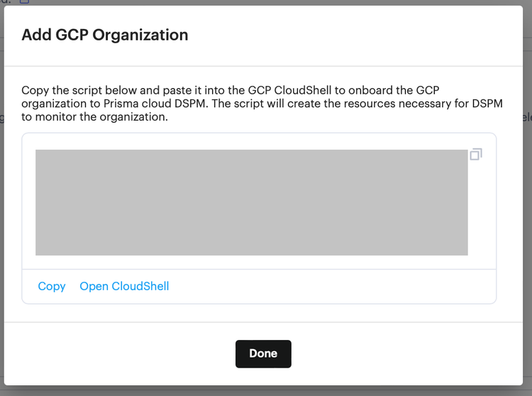532x396 pixels.
Task: Click blank space right of Open CloudShell
Action: pos(333,287)
